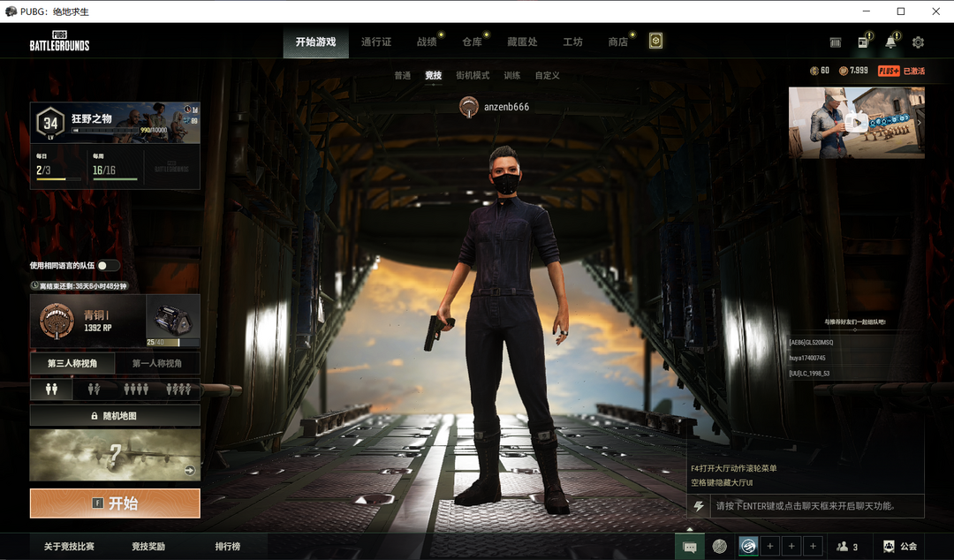Click the 青铜 I rank badge emblem
The width and height of the screenshot is (954, 560).
57,321
